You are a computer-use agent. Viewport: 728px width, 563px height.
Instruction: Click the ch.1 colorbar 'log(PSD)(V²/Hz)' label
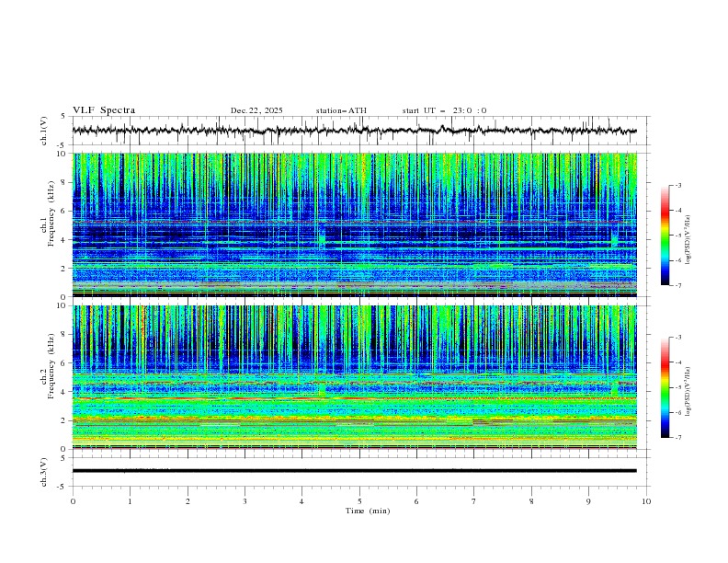click(688, 240)
